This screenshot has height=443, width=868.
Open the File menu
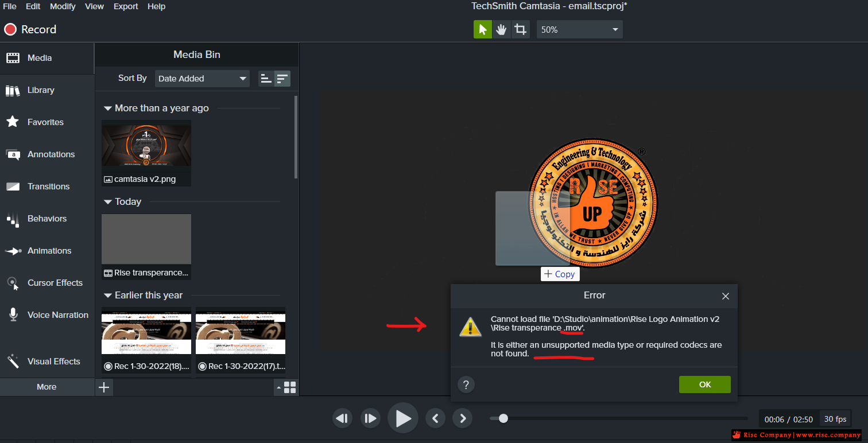10,6
